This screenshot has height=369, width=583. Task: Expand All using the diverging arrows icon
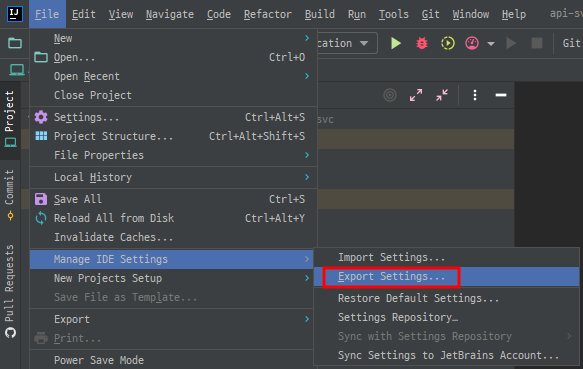click(x=416, y=95)
